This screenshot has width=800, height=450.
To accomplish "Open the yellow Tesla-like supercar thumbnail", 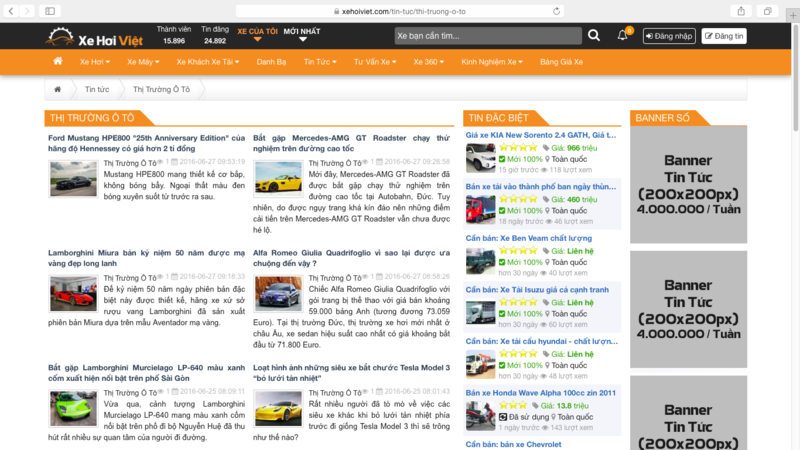I will [278, 408].
